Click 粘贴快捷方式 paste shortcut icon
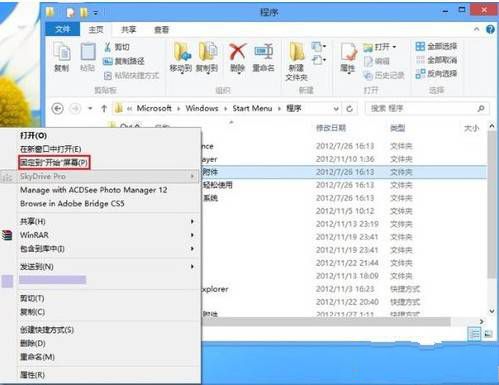The image size is (499, 385). coord(108,76)
